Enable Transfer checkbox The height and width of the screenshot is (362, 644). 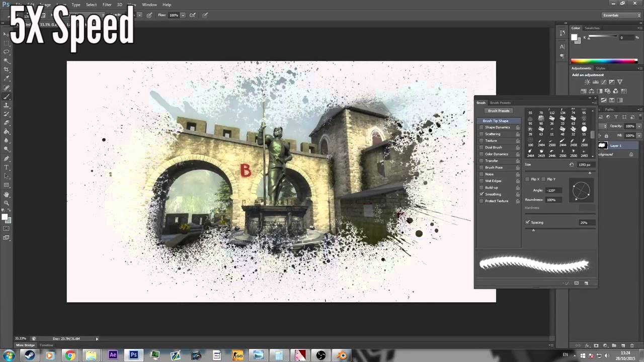(x=481, y=161)
